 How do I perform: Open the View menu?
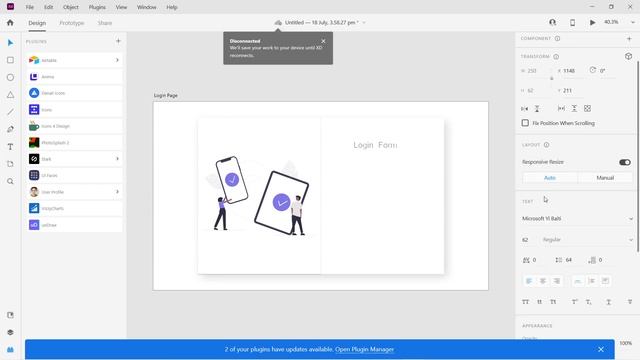[121, 7]
